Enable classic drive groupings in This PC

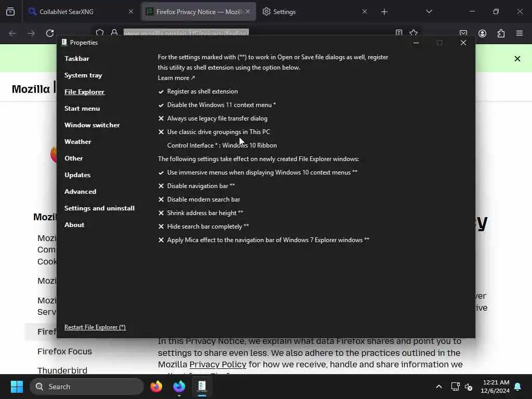(214, 131)
